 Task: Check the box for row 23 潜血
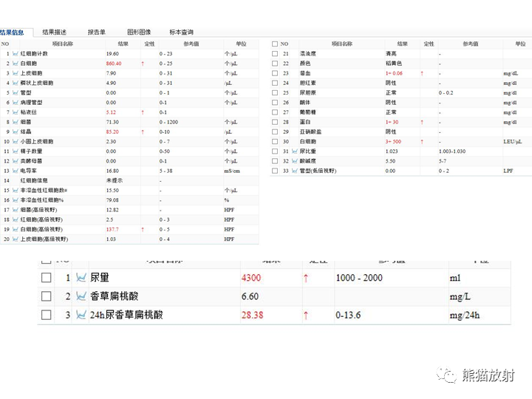[275, 73]
